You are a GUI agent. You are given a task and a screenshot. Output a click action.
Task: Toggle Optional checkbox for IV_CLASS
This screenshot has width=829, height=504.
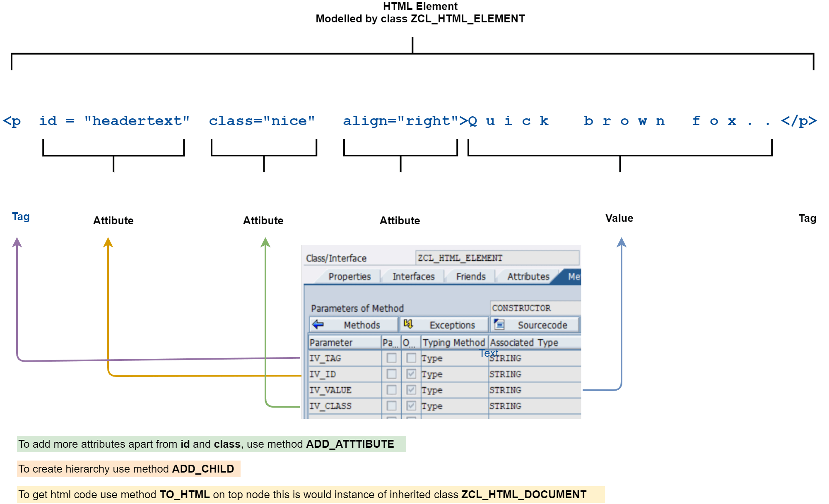411,406
